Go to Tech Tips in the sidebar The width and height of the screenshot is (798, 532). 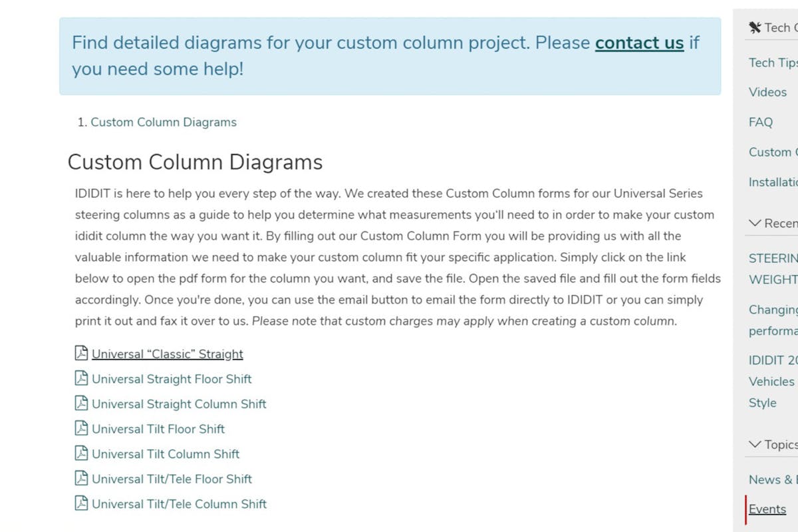tap(773, 63)
